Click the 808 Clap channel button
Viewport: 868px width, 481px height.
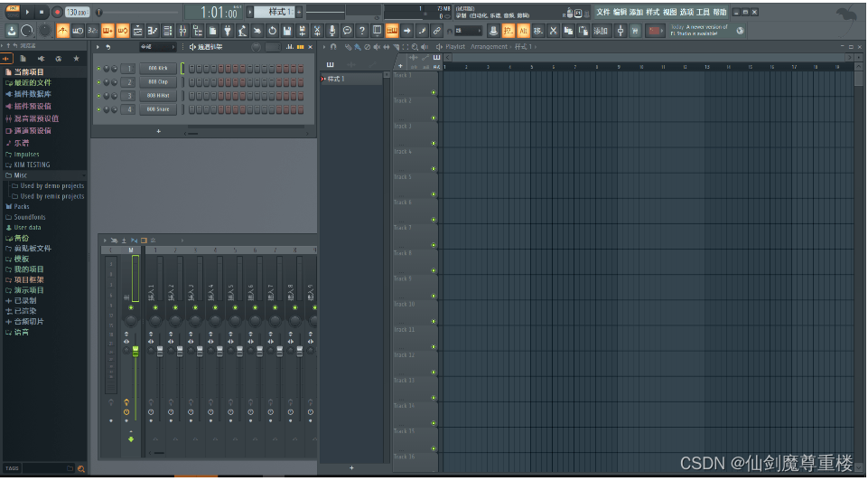[x=158, y=82]
